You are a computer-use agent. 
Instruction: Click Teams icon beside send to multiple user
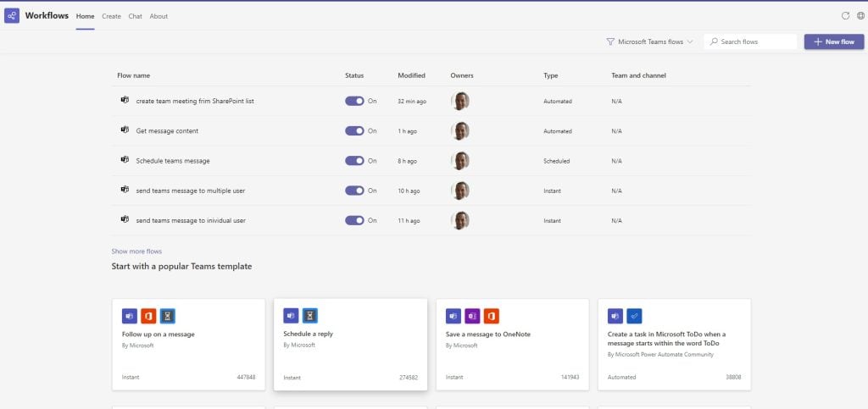125,190
